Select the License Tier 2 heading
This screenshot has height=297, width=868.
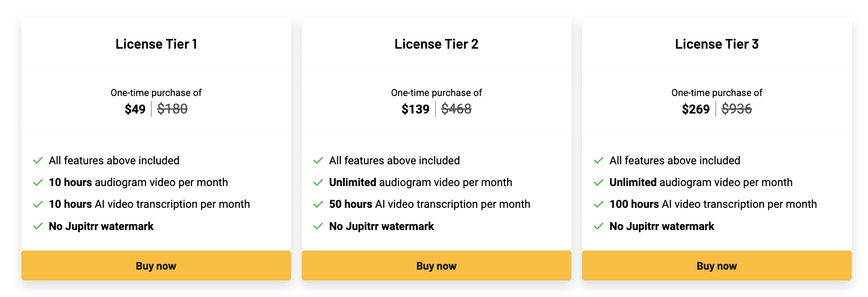(x=436, y=44)
